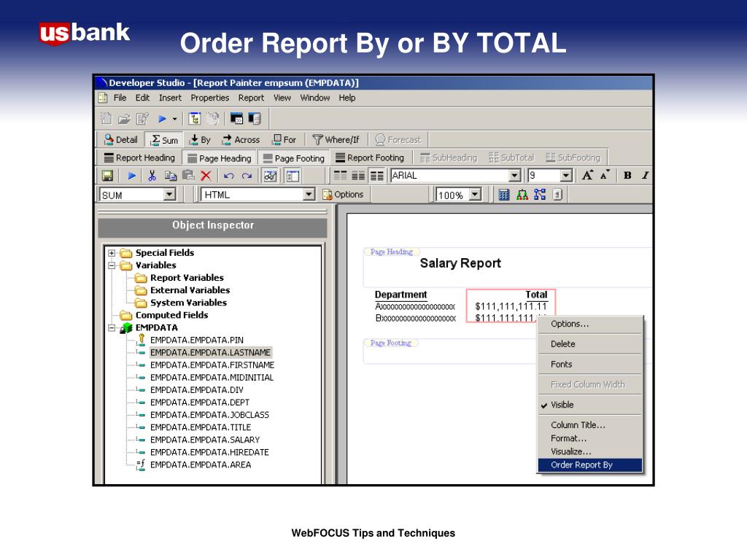This screenshot has height=560, width=747.
Task: Select the Sum field type
Action: [x=164, y=140]
